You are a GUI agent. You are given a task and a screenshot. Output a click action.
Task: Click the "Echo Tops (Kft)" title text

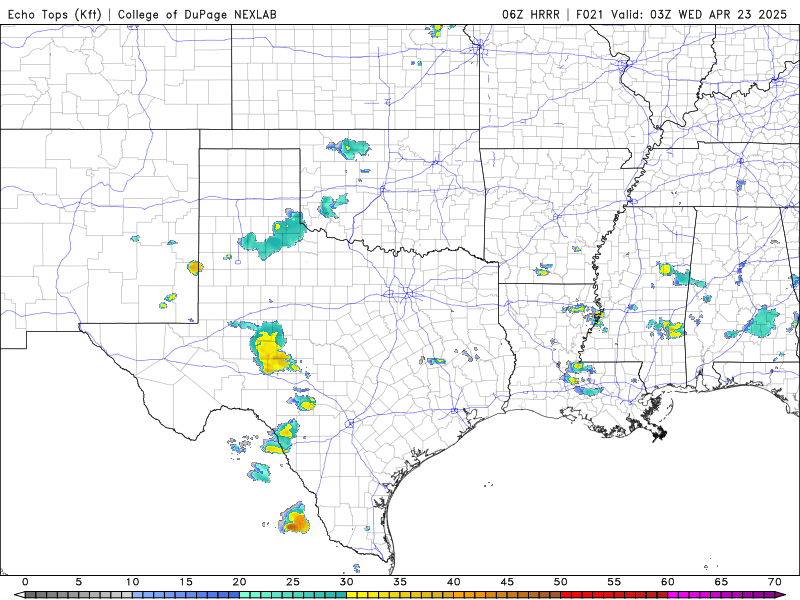point(55,14)
